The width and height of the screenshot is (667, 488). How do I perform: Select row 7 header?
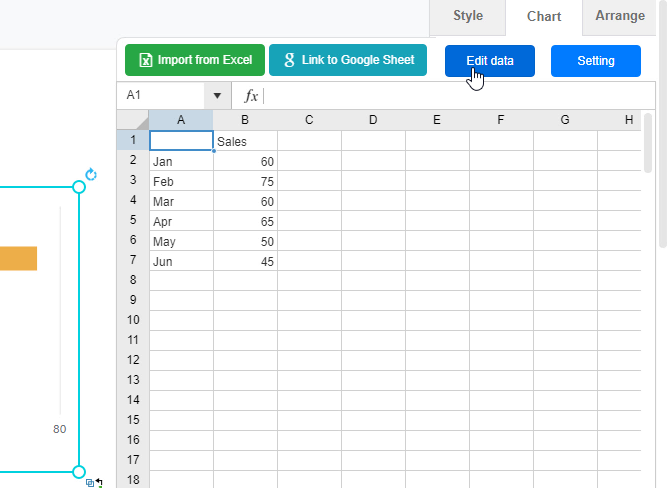pyautogui.click(x=133, y=260)
